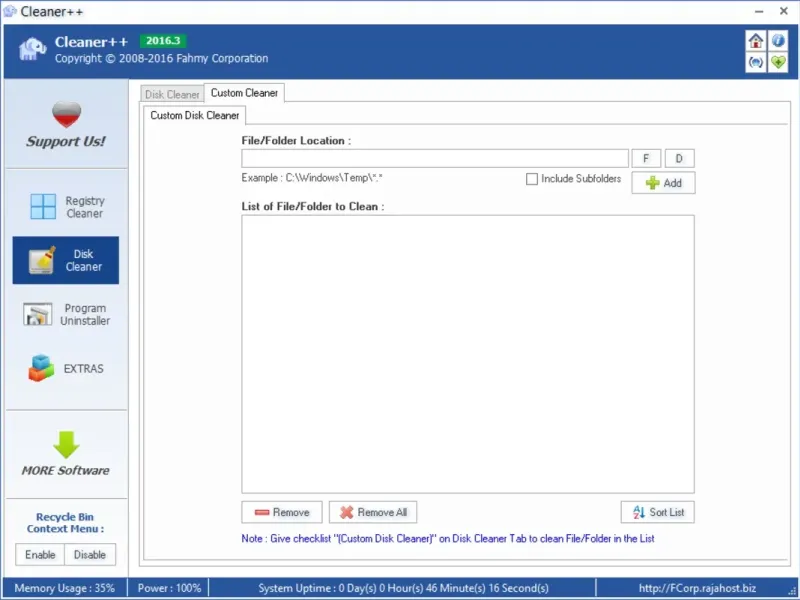
Task: Disable Recycle Bin context menu
Action: tap(90, 555)
